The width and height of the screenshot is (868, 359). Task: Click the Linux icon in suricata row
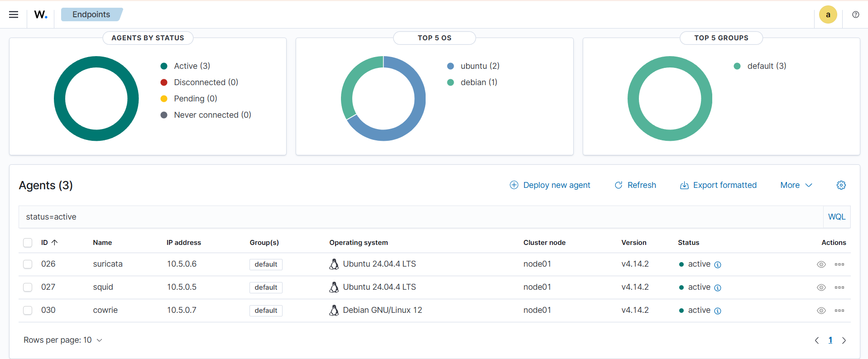pos(334,264)
